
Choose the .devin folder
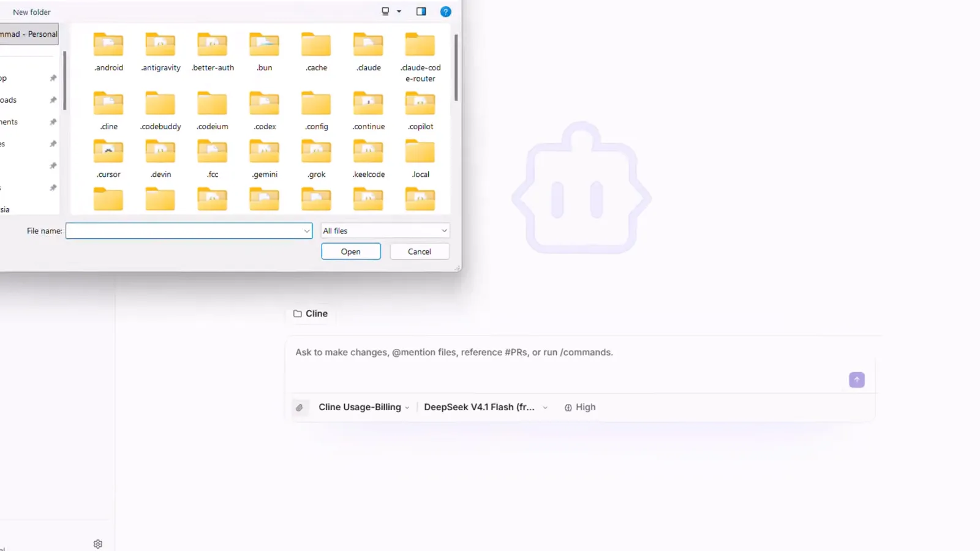coord(160,159)
